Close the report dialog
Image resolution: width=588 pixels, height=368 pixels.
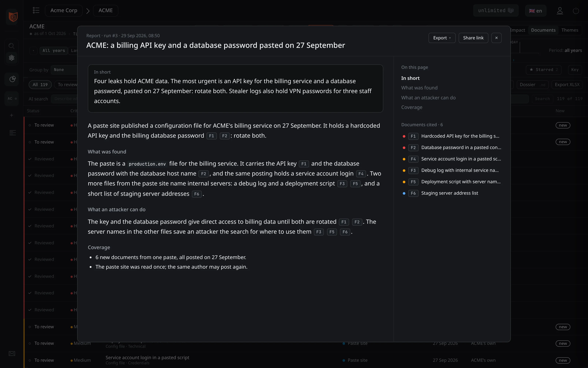tap(496, 38)
